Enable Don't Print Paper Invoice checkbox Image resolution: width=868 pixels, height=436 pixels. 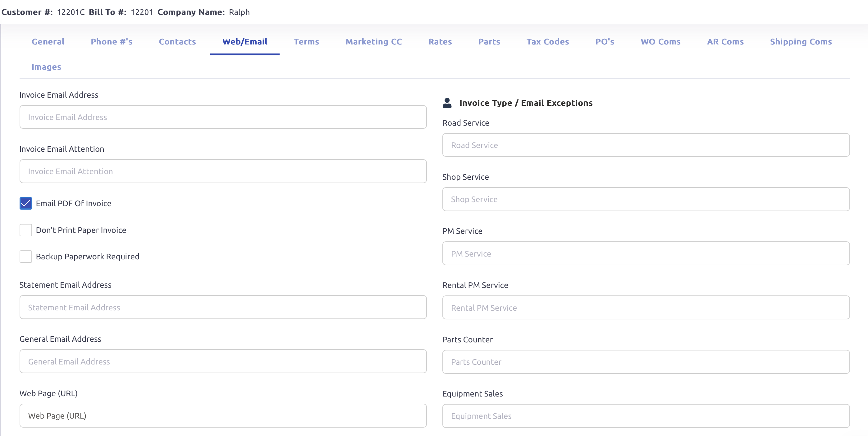[x=25, y=230]
